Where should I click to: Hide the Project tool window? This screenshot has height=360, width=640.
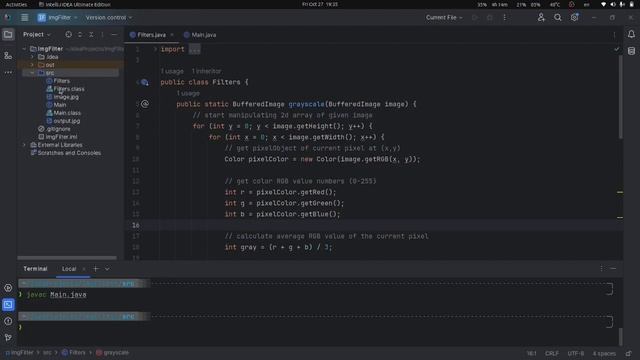coord(114,35)
